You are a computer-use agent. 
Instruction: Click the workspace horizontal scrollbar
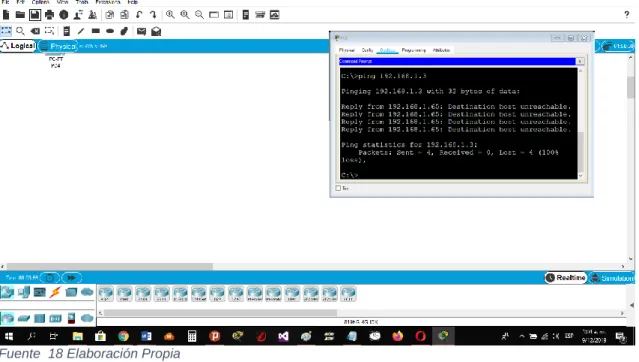pyautogui.click(x=110, y=266)
